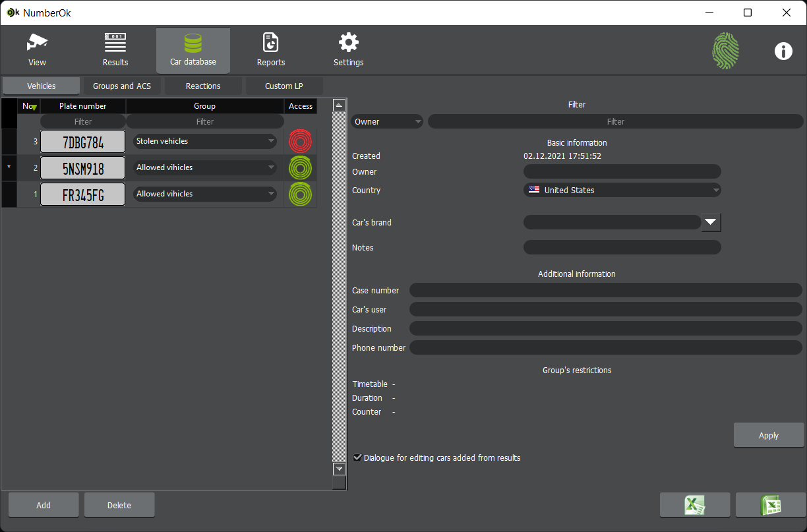
Task: Toggle dialogue for editing cars checkbox
Action: click(357, 458)
